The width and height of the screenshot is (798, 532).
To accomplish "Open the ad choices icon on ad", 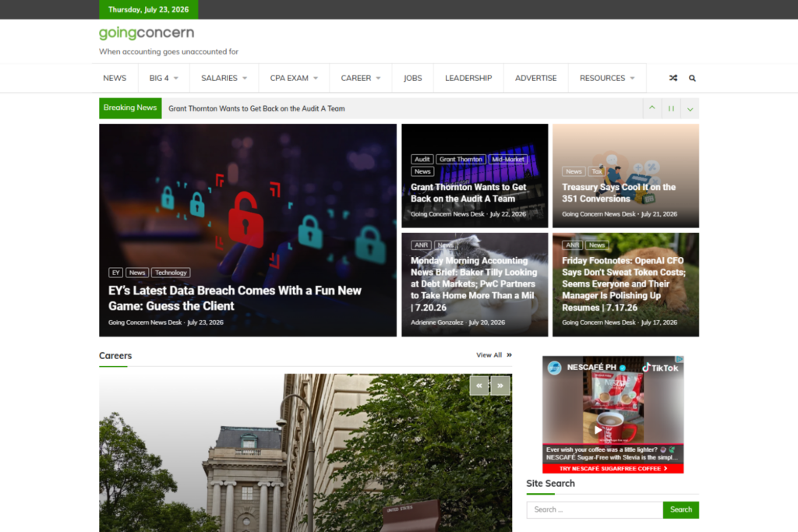I will pyautogui.click(x=680, y=359).
